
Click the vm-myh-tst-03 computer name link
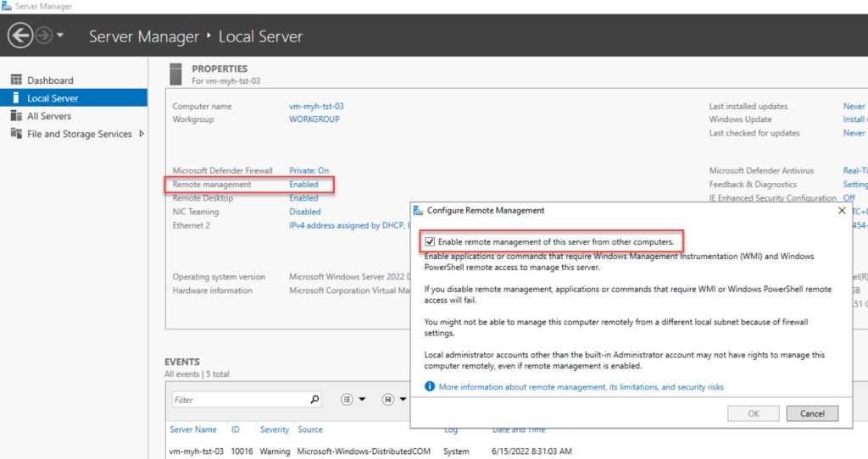point(316,107)
